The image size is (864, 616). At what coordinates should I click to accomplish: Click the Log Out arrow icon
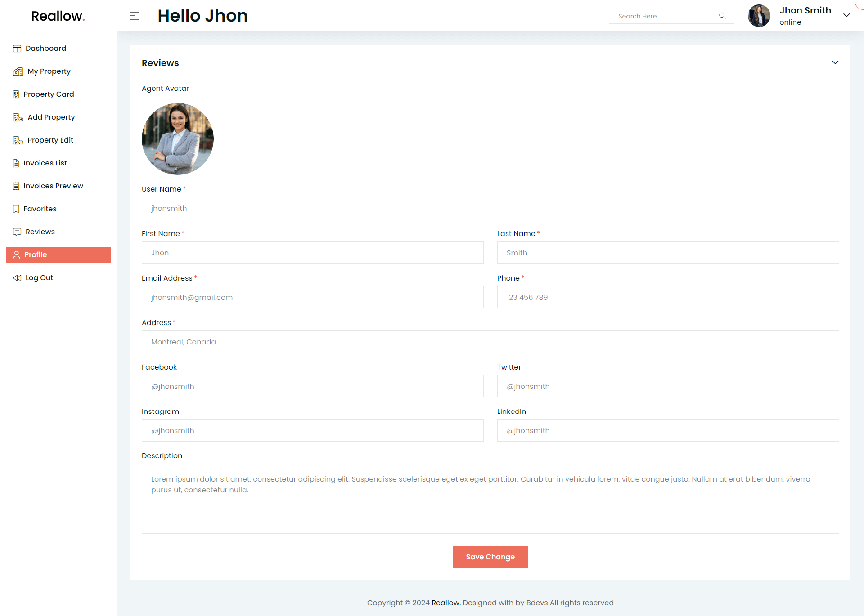coord(17,278)
